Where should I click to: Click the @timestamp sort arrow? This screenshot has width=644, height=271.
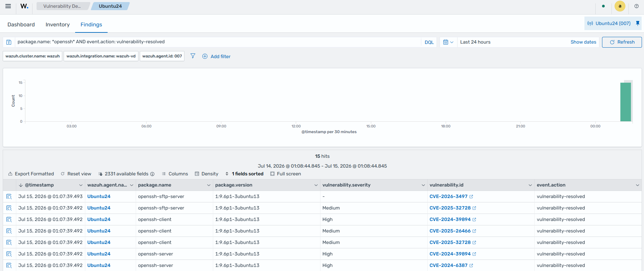(21, 185)
